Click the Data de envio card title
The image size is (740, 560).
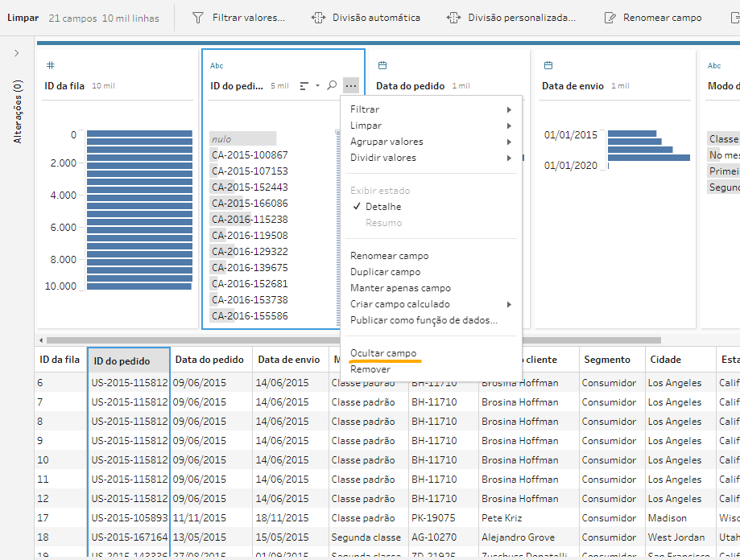tap(573, 86)
